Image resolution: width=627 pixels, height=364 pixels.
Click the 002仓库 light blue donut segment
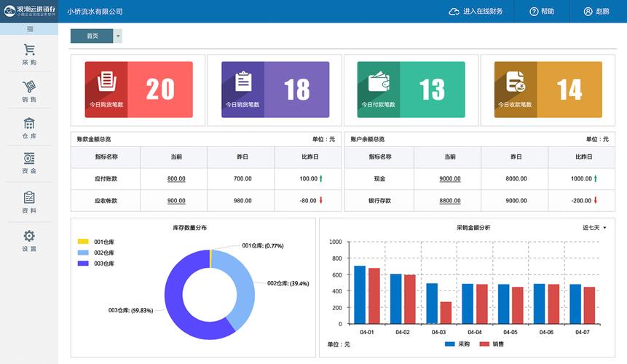click(245, 290)
